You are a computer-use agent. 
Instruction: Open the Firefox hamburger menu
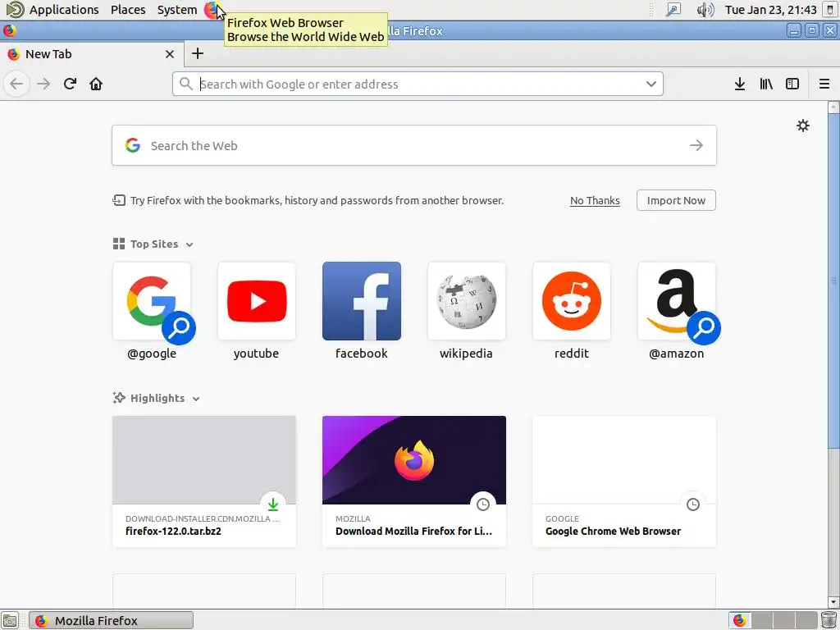point(824,84)
